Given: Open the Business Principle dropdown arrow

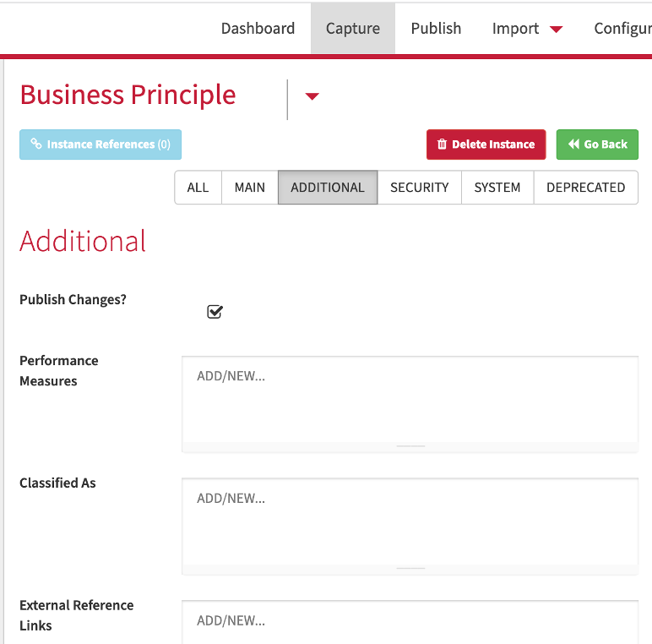Looking at the screenshot, I should pos(312,96).
